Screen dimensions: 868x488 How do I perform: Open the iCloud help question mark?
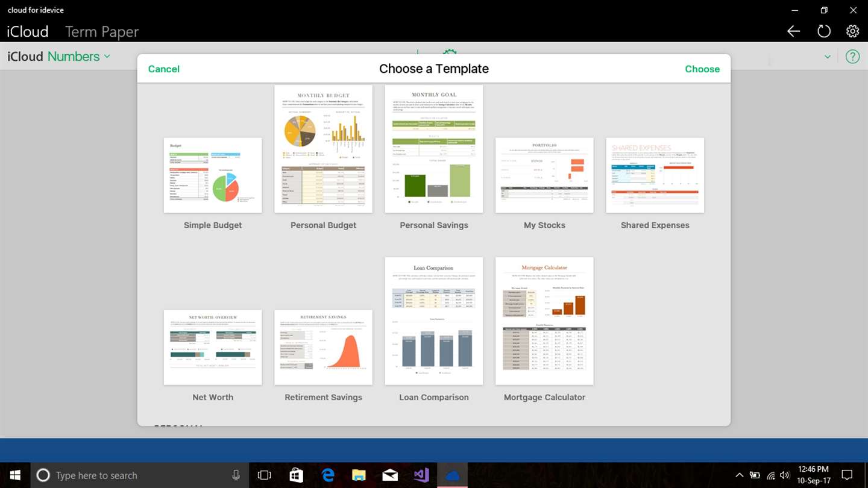(x=852, y=57)
